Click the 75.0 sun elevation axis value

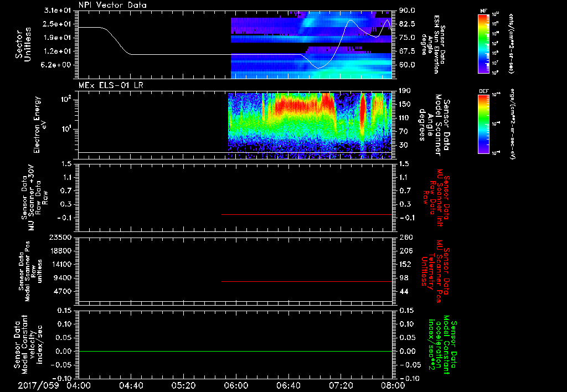408,38
